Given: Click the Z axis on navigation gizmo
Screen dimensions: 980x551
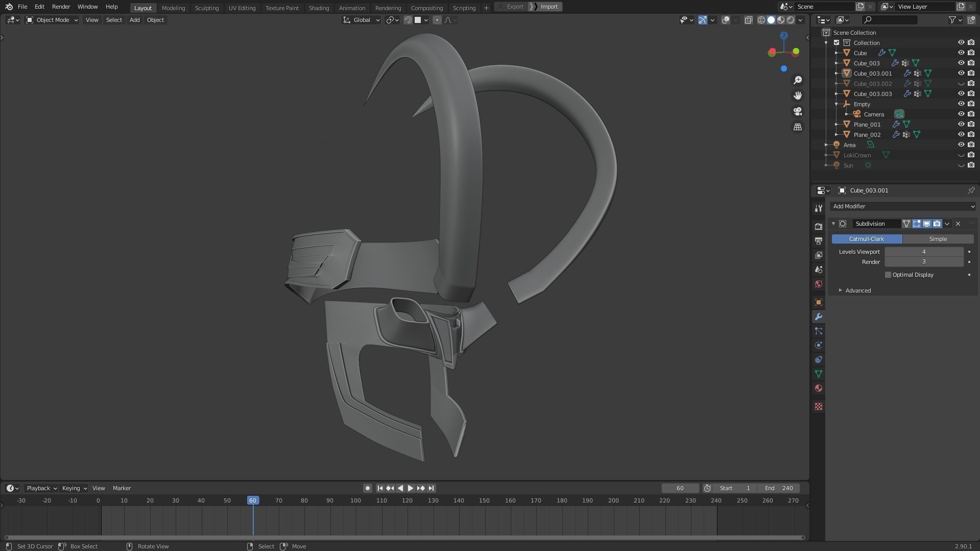Looking at the screenshot, I should click(x=784, y=35).
